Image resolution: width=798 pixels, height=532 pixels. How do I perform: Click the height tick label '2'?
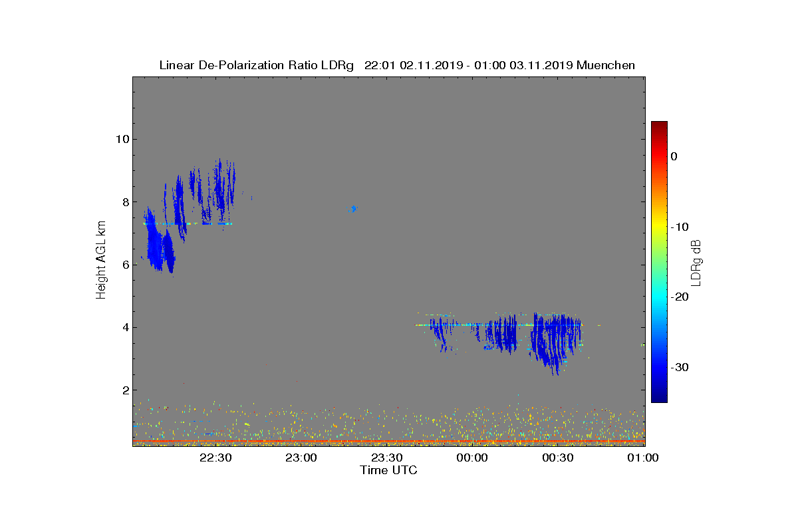[x=124, y=390]
